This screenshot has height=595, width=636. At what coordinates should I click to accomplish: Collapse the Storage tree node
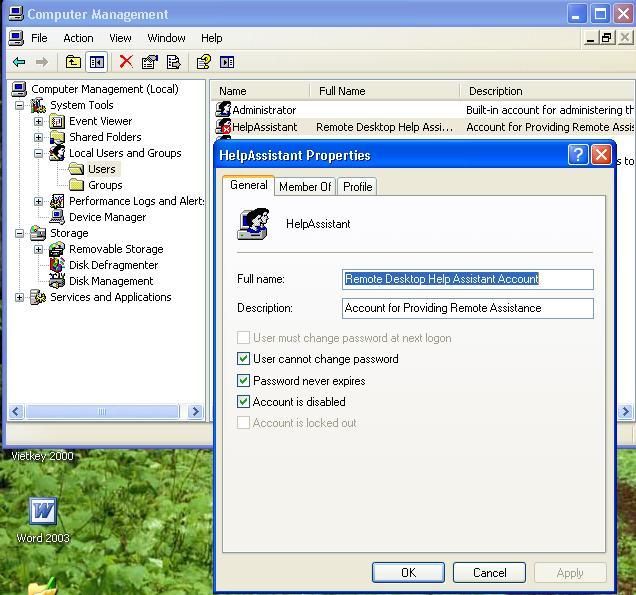pyautogui.click(x=20, y=233)
